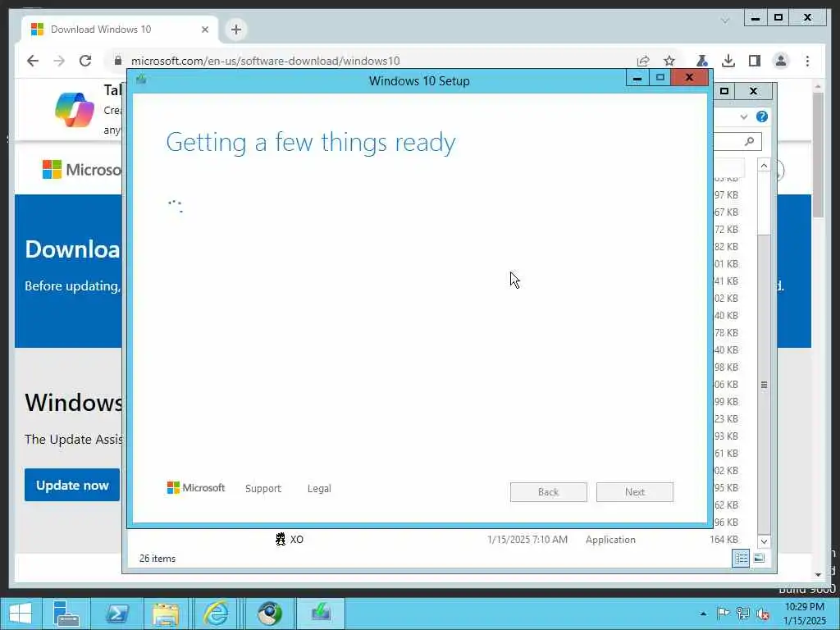Click the 1/15/2025 7:10 AM date cell
Viewport: 840px width, 630px height.
point(527,540)
